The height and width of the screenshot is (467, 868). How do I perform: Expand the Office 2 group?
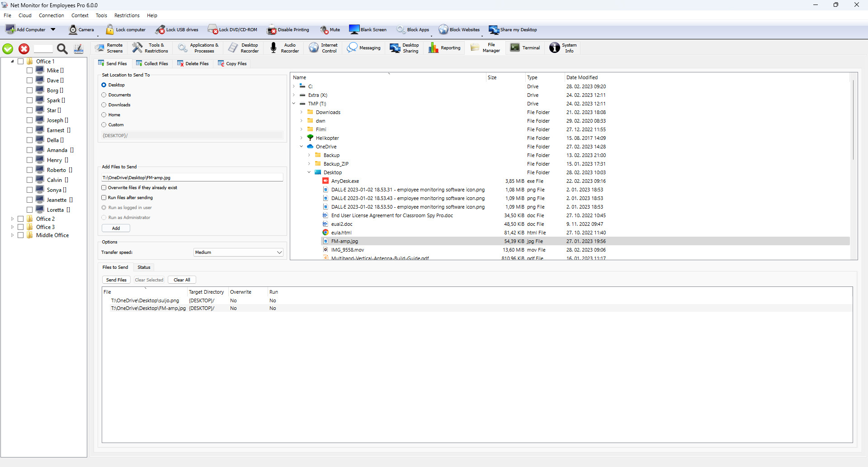[12, 219]
